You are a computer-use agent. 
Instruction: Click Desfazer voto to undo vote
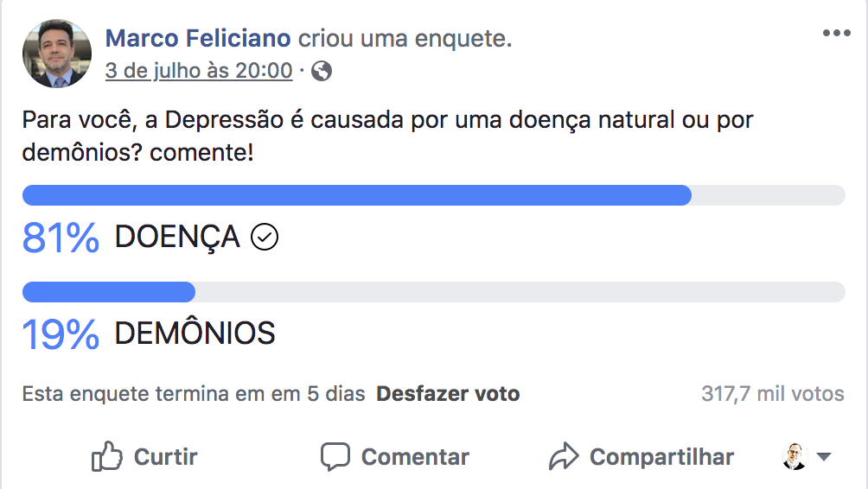[448, 394]
